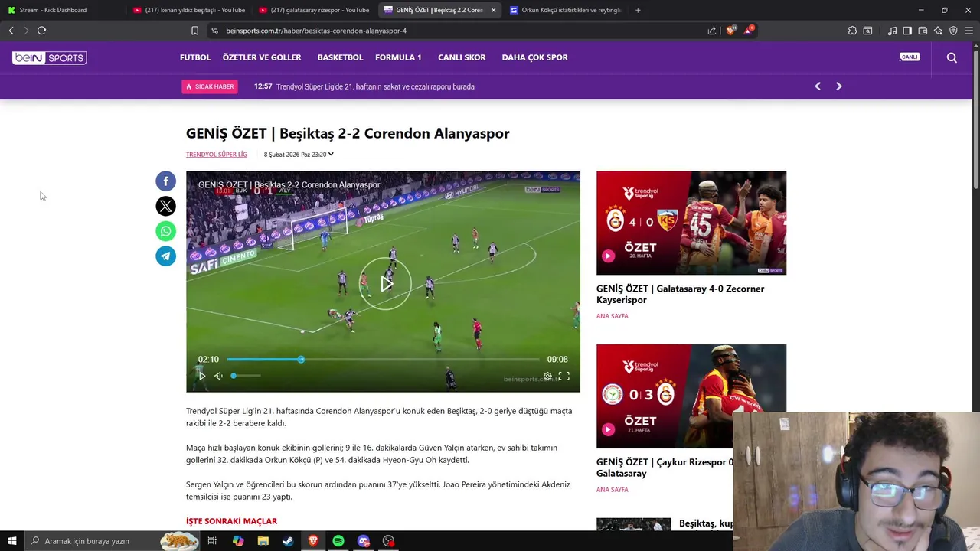Open browser main hamburger menu
The image size is (980, 551).
(x=969, y=31)
